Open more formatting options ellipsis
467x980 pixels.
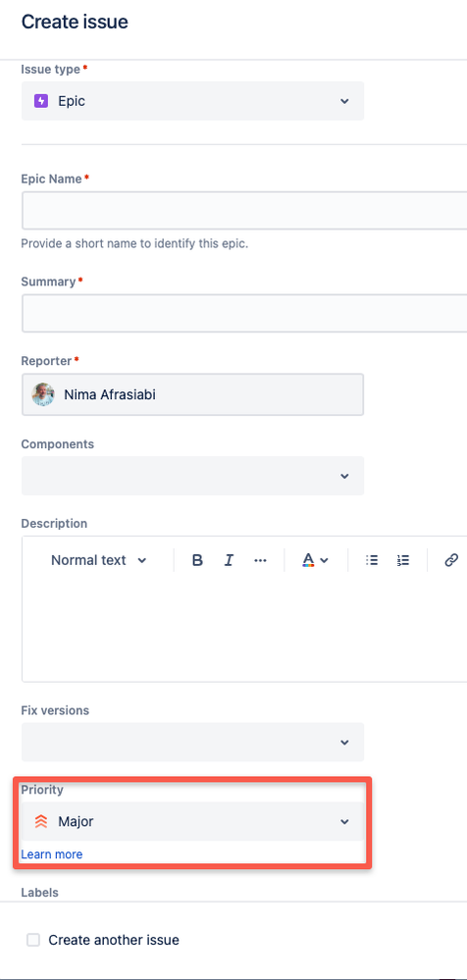[x=261, y=560]
